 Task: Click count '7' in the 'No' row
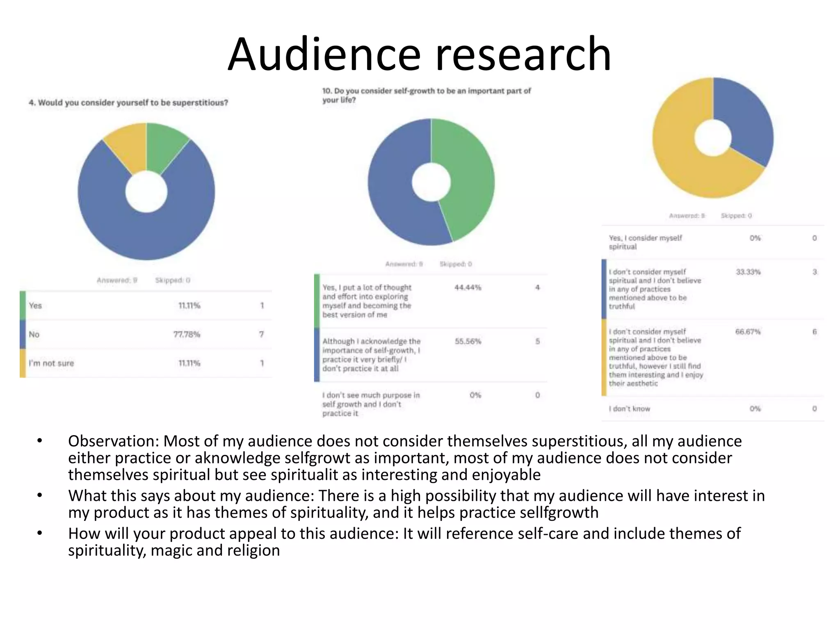(x=262, y=334)
